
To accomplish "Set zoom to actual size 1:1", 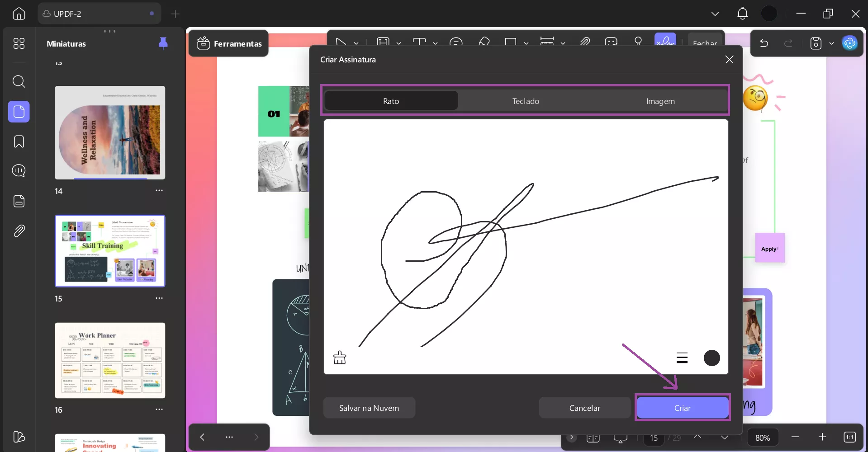I will 849,437.
